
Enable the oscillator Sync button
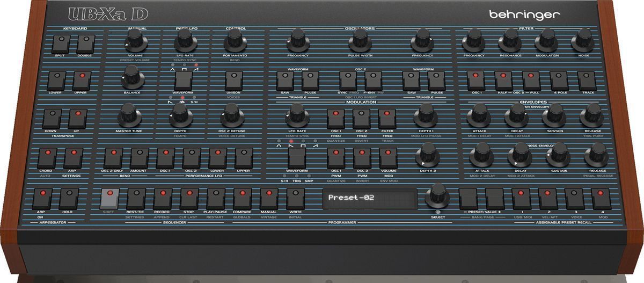pyautogui.click(x=347, y=81)
